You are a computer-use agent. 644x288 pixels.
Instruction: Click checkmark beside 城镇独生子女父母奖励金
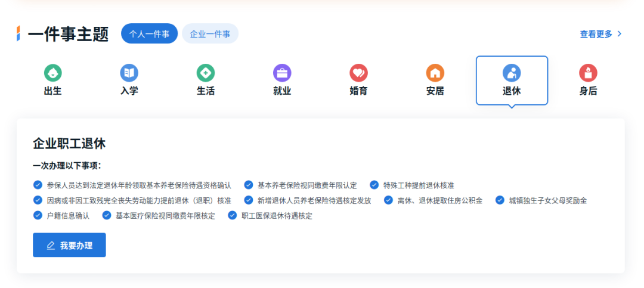(500, 200)
